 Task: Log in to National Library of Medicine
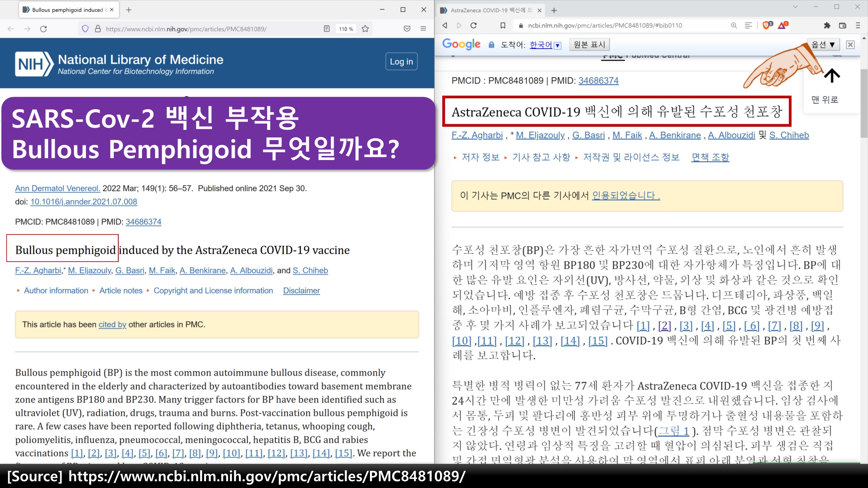(401, 61)
